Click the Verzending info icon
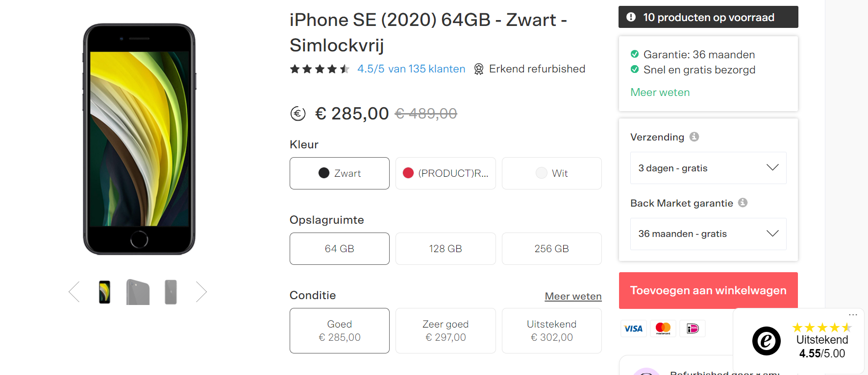868x375 pixels. (694, 137)
